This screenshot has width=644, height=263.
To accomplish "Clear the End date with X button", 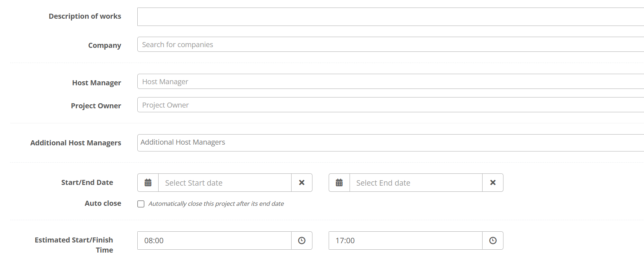I will [493, 183].
